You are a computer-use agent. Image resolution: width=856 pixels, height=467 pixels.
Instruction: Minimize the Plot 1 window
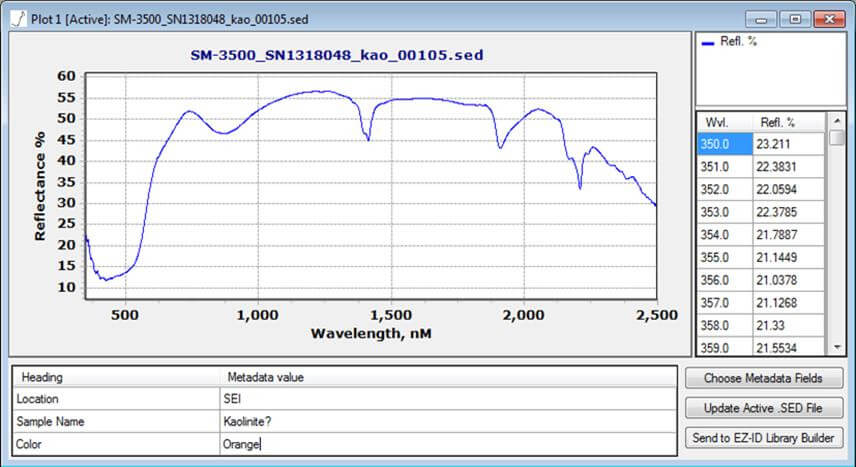click(x=767, y=18)
